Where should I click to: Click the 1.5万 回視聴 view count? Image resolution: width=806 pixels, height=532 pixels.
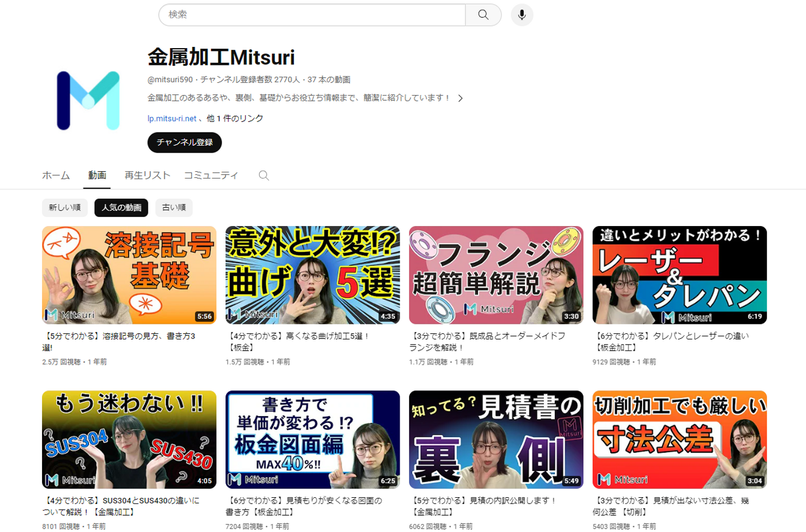[245, 362]
